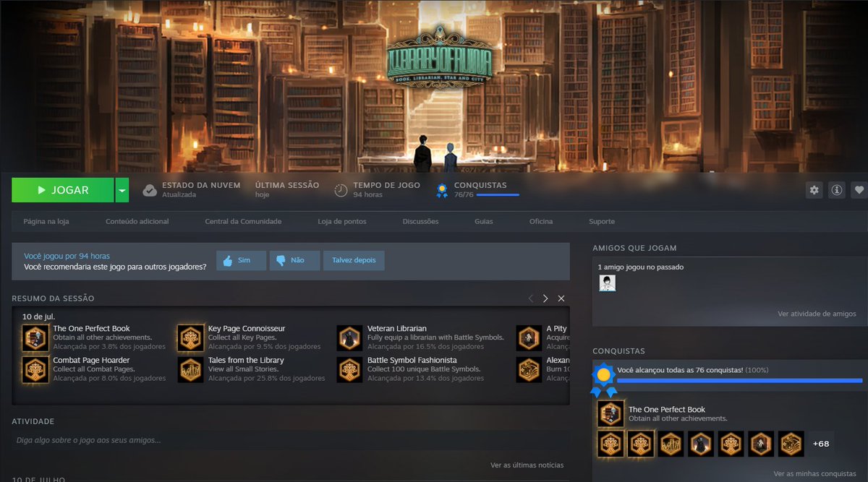This screenshot has width=868, height=482.
Task: Click first achievement icon in Conquistas row
Action: tap(611, 444)
